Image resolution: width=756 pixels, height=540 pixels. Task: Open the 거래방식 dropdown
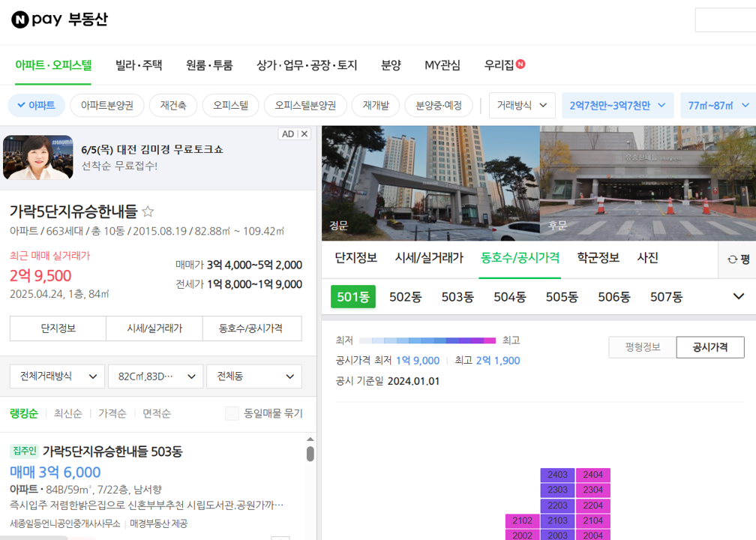[522, 106]
